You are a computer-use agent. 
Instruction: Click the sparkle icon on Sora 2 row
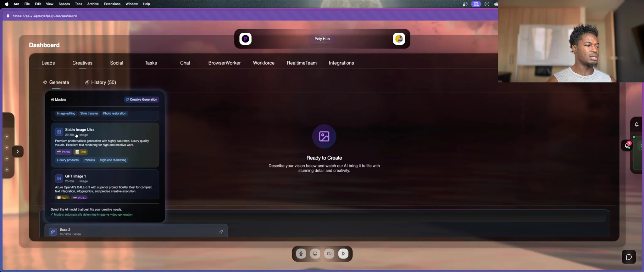pos(221,232)
